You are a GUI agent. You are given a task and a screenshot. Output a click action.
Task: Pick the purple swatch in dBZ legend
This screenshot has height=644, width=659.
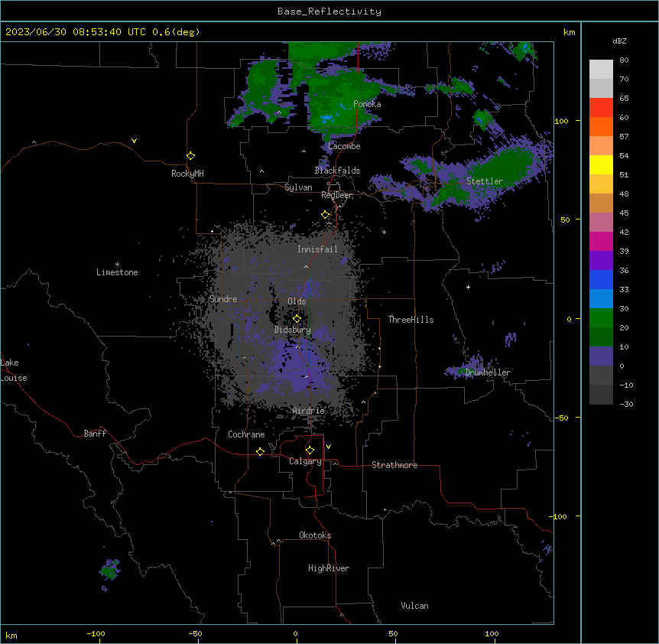(601, 261)
